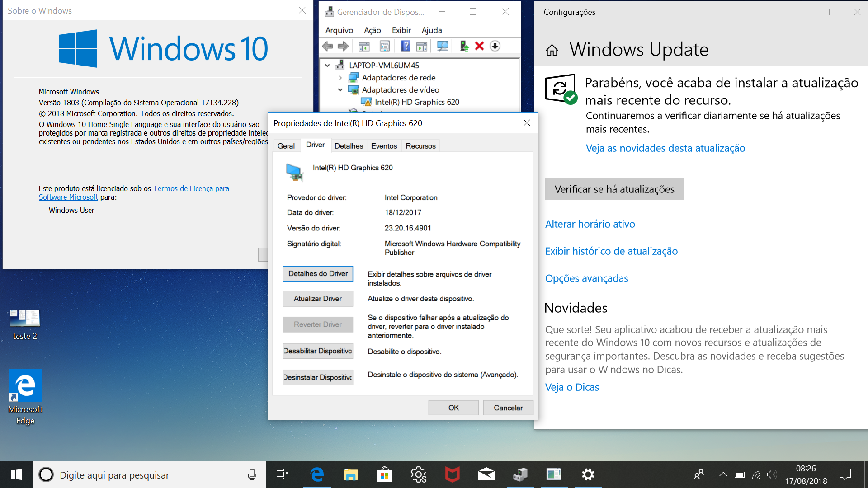Image resolution: width=868 pixels, height=488 pixels.
Task: Collapse the LAPTOP-VML6UM45 root node
Action: point(327,66)
